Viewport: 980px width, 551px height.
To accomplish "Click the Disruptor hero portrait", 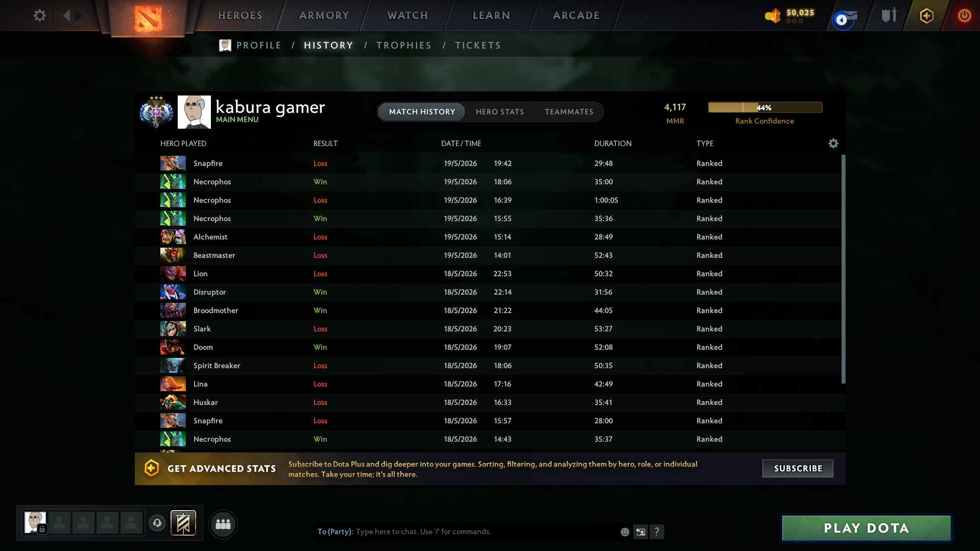I will [173, 292].
